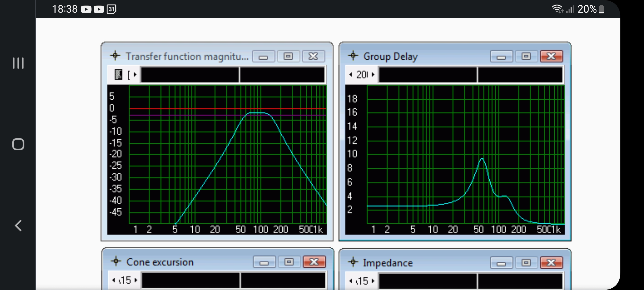Screen dimensions: 644x290
Task: Decrease Impedance scale with left arrow
Action: click(x=350, y=281)
